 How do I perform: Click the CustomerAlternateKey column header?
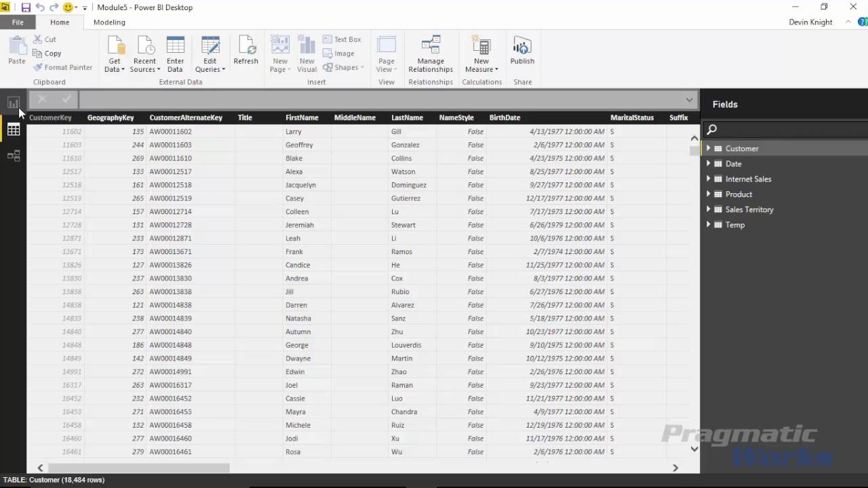pyautogui.click(x=186, y=118)
